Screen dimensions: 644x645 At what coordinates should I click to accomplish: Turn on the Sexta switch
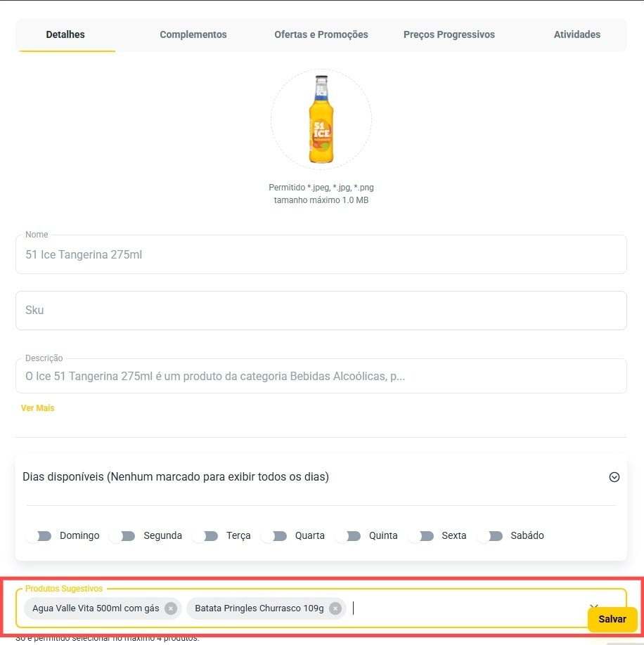click(420, 536)
